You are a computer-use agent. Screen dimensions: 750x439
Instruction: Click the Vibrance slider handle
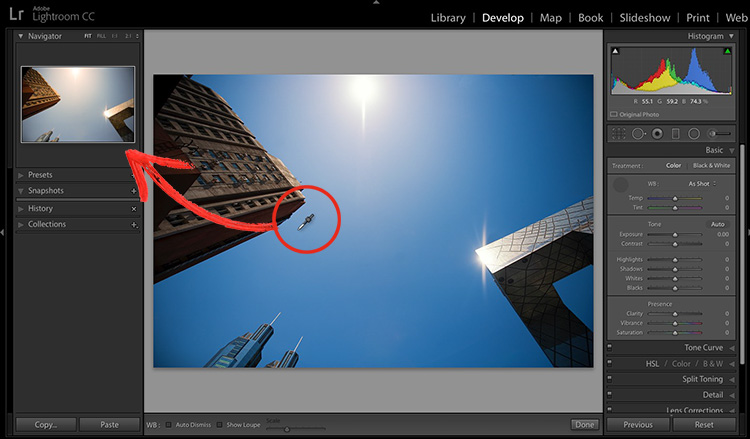click(675, 323)
